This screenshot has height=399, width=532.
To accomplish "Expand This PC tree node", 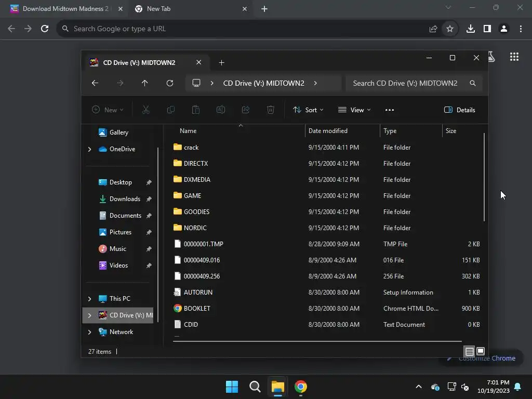I will click(x=89, y=299).
